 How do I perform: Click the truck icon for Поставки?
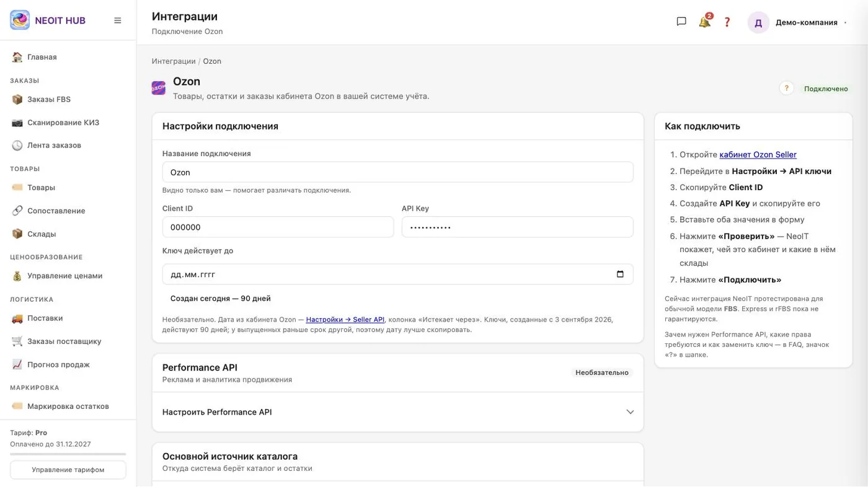click(17, 318)
